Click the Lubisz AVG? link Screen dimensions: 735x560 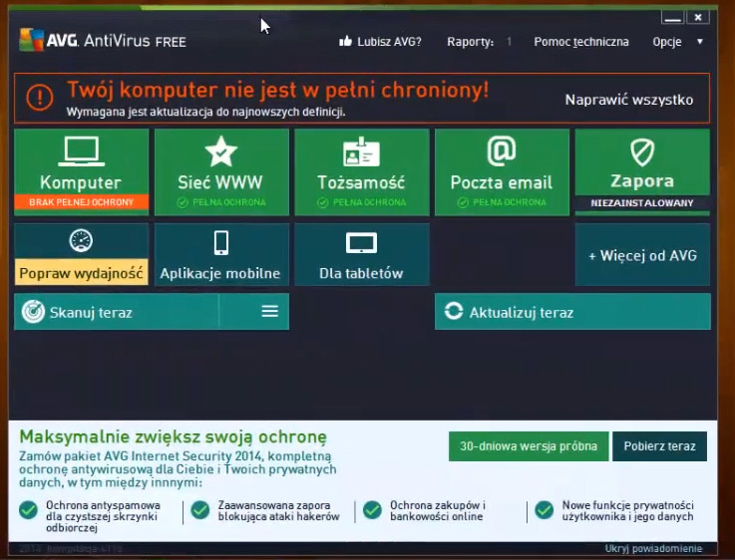tap(389, 42)
